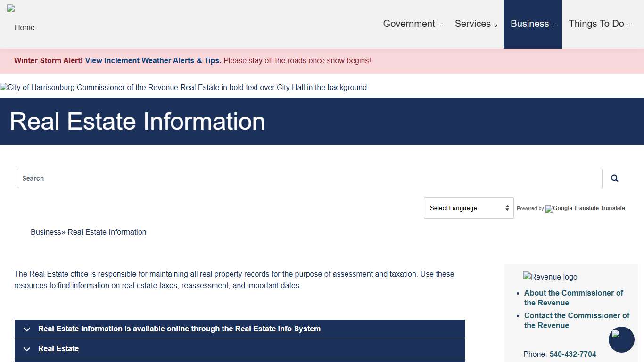Viewport: 644px width, 362px height.
Task: Open the Select Language dropdown
Action: [468, 208]
